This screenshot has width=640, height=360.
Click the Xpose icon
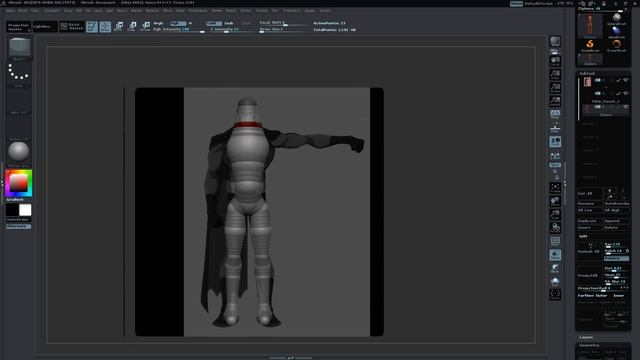[x=555, y=295]
